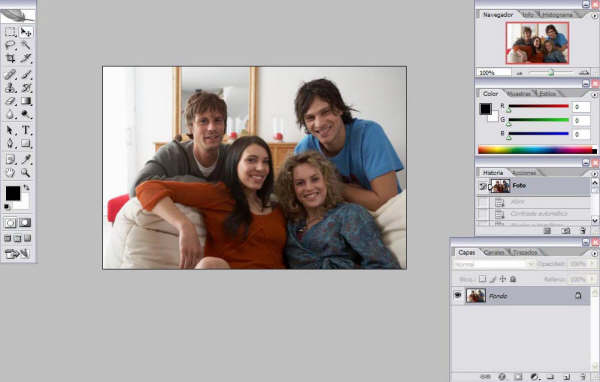Image resolution: width=600 pixels, height=382 pixels.
Task: Select the Healing Brush tool
Action: (10, 74)
